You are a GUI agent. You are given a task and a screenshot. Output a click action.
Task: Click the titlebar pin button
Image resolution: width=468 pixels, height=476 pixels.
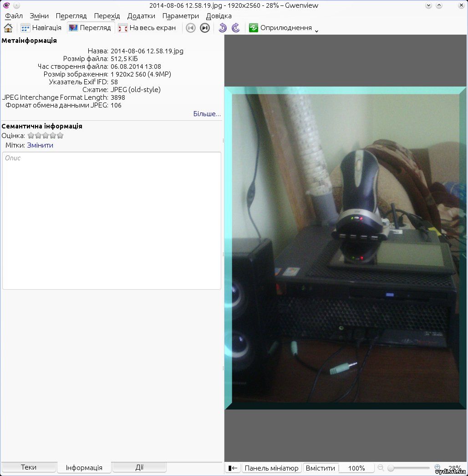point(16,5)
